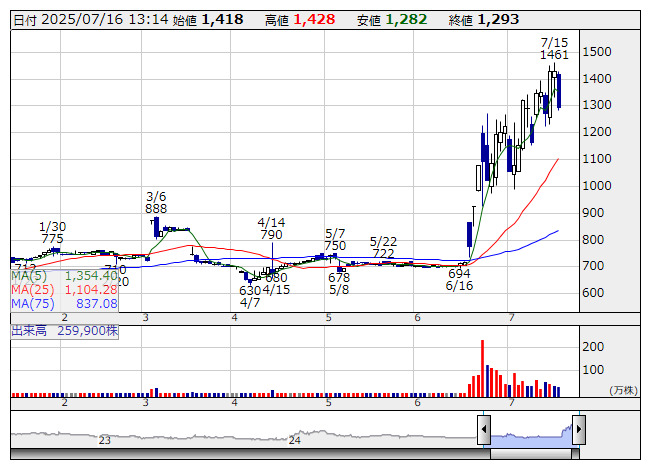Click the bottom horizontal scrollbar thumb
The image size is (653, 470).
pyautogui.click(x=530, y=454)
